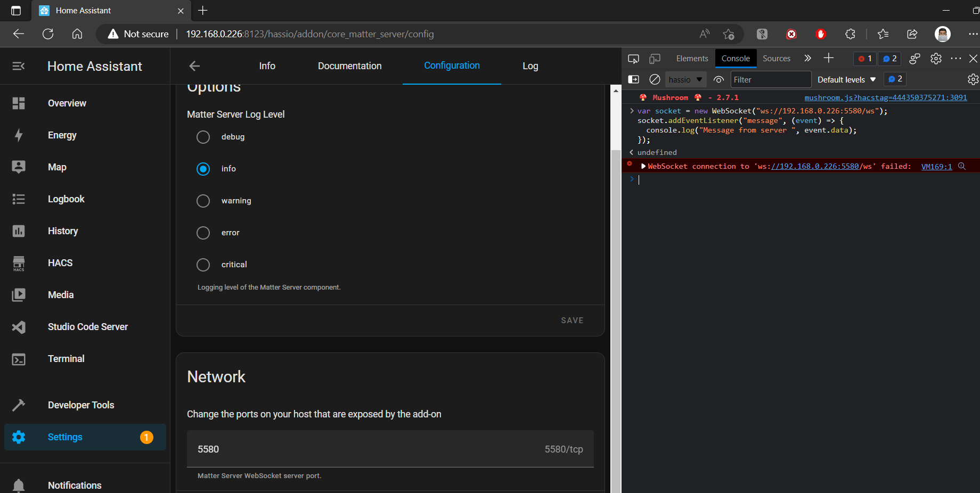Open DevTools customize three-dot menu
The height and width of the screenshot is (493, 980).
[x=956, y=59]
